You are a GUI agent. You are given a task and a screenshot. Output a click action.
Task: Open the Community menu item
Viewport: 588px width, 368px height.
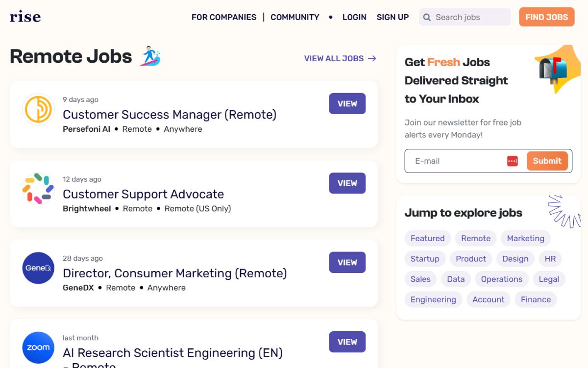(x=295, y=17)
